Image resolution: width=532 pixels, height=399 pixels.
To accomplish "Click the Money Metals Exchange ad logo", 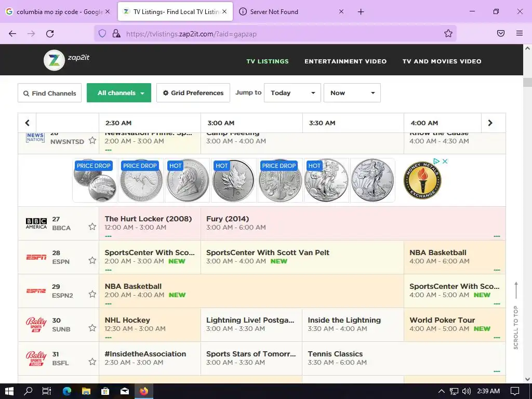I will [422, 180].
